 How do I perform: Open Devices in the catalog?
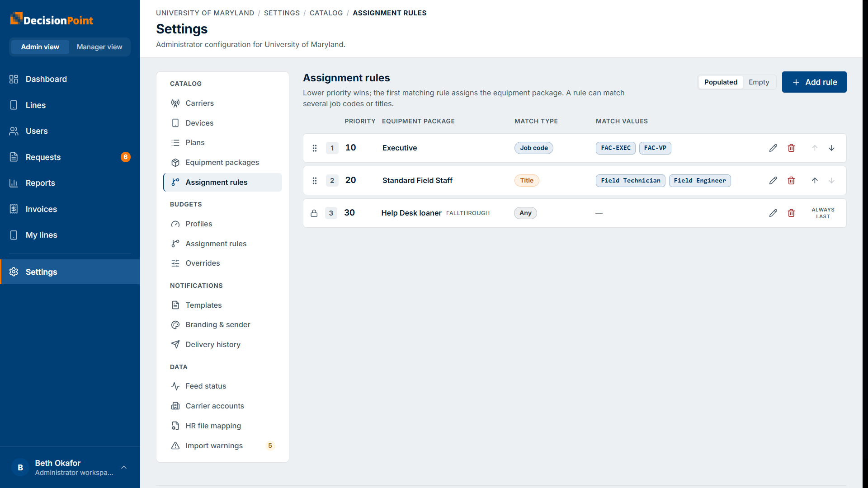pyautogui.click(x=222, y=123)
